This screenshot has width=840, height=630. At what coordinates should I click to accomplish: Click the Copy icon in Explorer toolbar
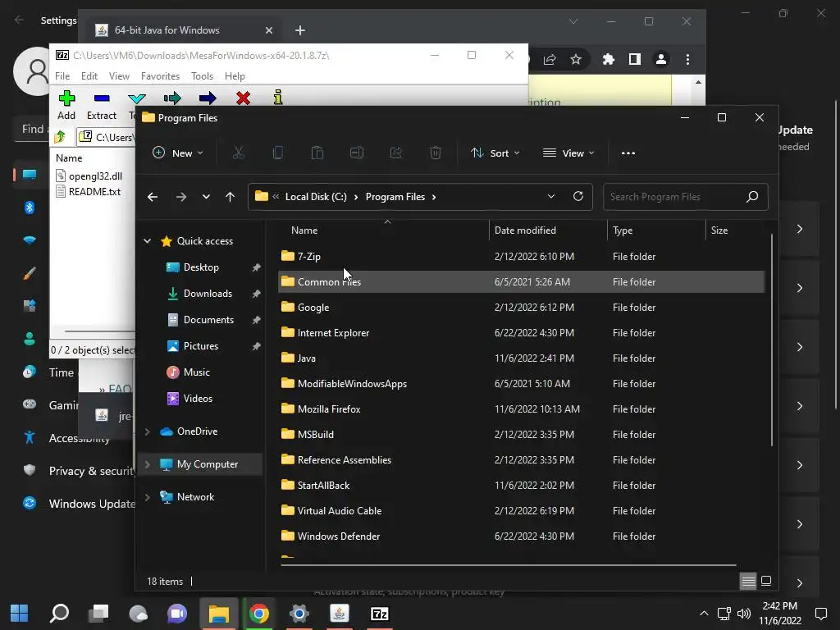tap(277, 153)
